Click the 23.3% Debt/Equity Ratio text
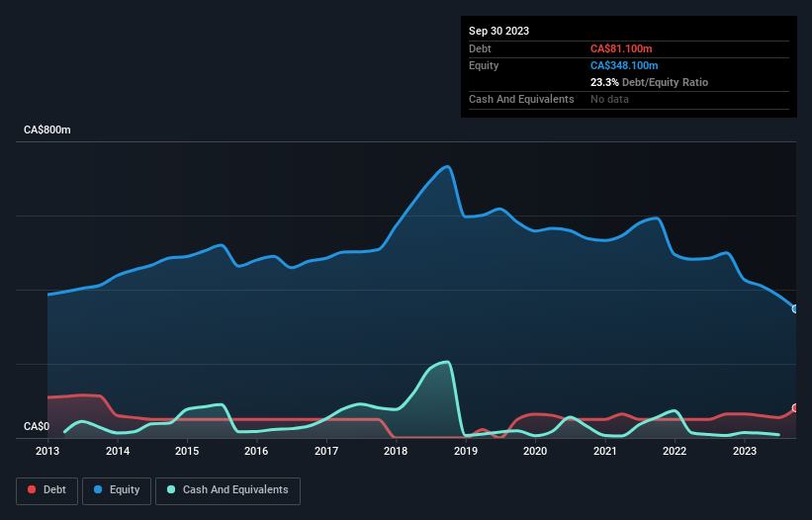 649,82
